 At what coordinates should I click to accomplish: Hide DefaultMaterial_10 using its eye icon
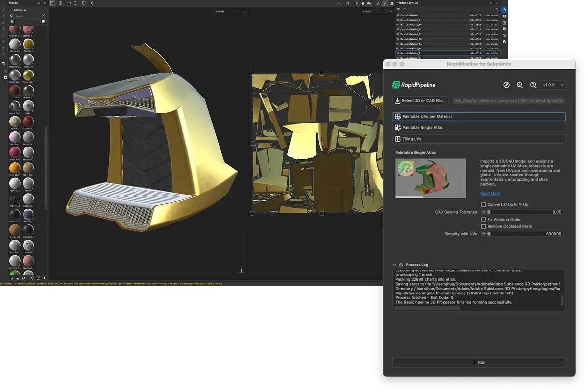(x=398, y=24)
